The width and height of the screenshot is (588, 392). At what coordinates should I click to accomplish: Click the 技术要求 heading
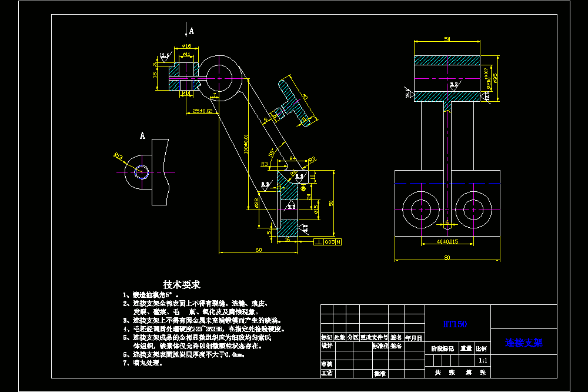click(182, 285)
